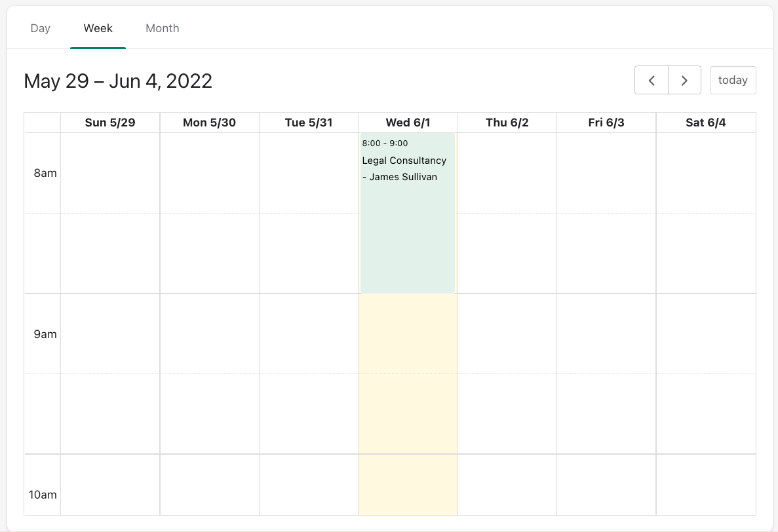Select the 8am slot on Saturday 6/4

706,173
